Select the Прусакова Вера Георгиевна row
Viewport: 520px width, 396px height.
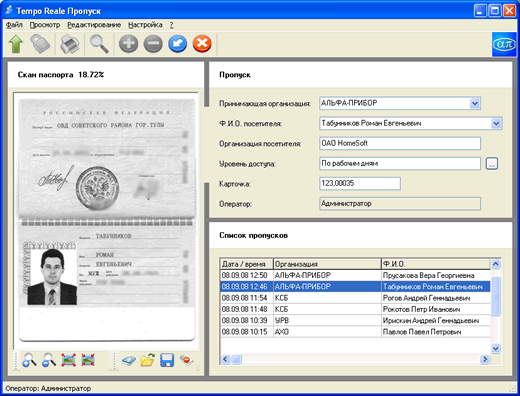(355, 275)
